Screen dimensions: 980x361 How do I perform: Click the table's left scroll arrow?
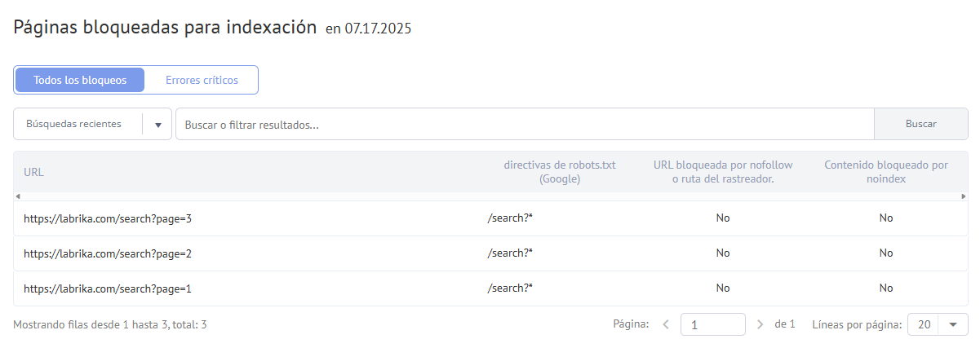tap(18, 196)
